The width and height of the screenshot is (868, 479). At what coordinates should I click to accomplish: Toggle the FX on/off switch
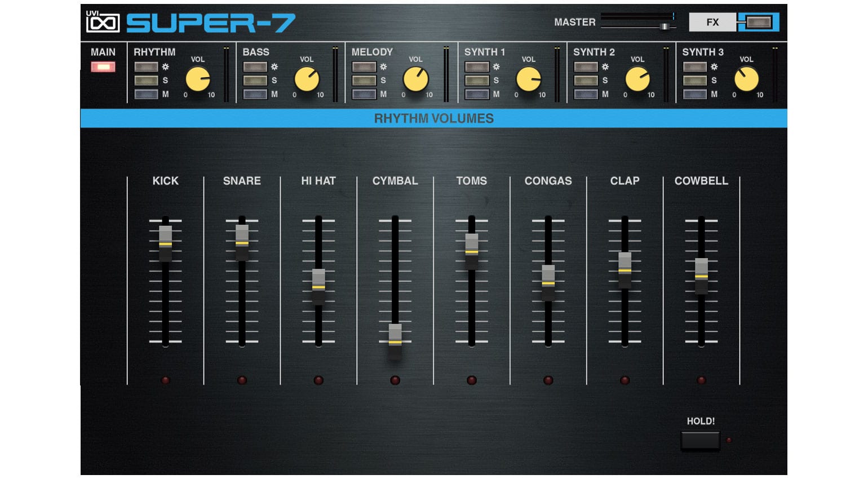click(x=759, y=22)
